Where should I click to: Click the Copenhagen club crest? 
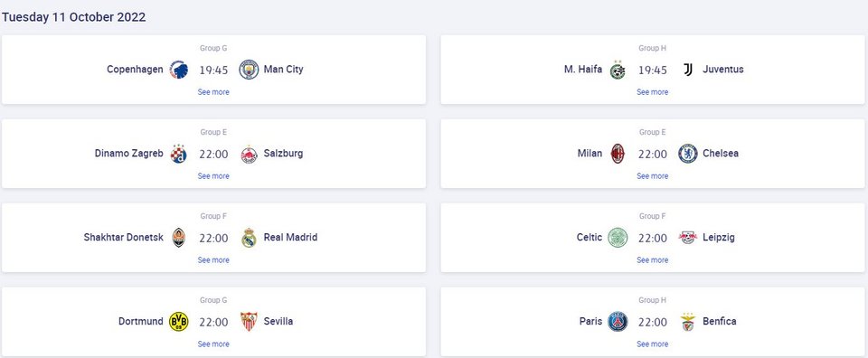[x=178, y=70]
